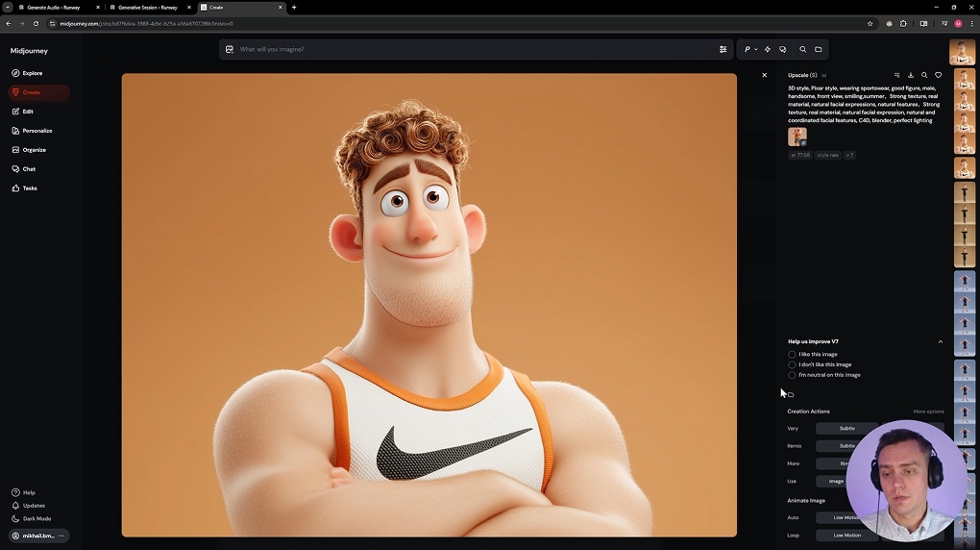Click the Midjourney logo text
This screenshot has width=980, height=550.
[29, 51]
